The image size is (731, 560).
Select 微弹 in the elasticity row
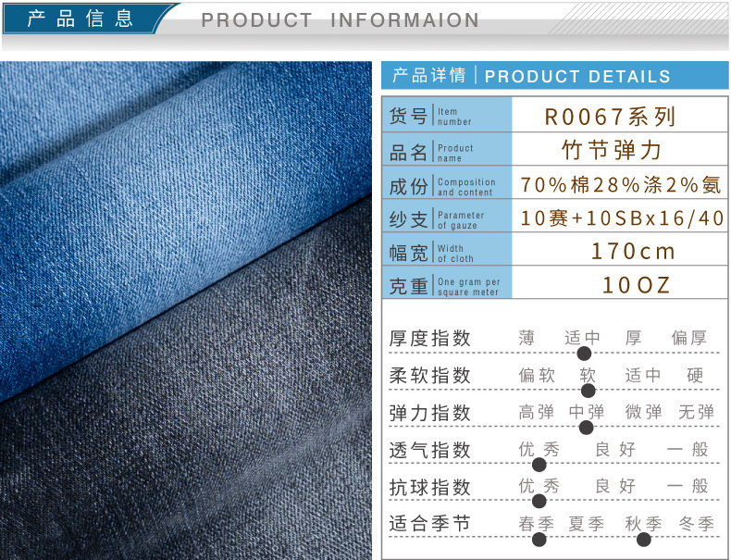click(643, 412)
